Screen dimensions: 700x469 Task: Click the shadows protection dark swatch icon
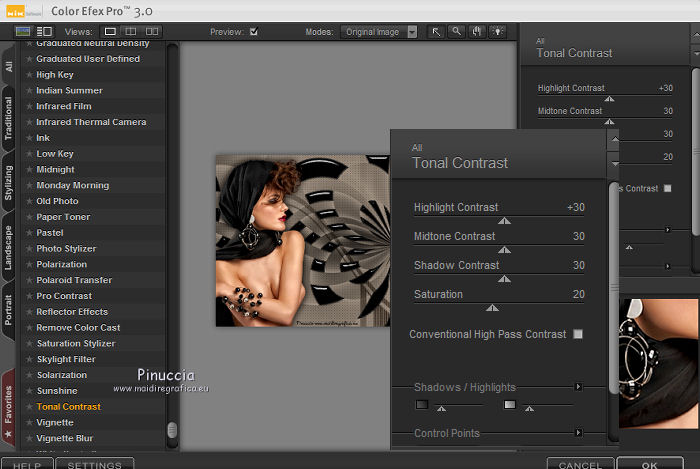point(422,404)
